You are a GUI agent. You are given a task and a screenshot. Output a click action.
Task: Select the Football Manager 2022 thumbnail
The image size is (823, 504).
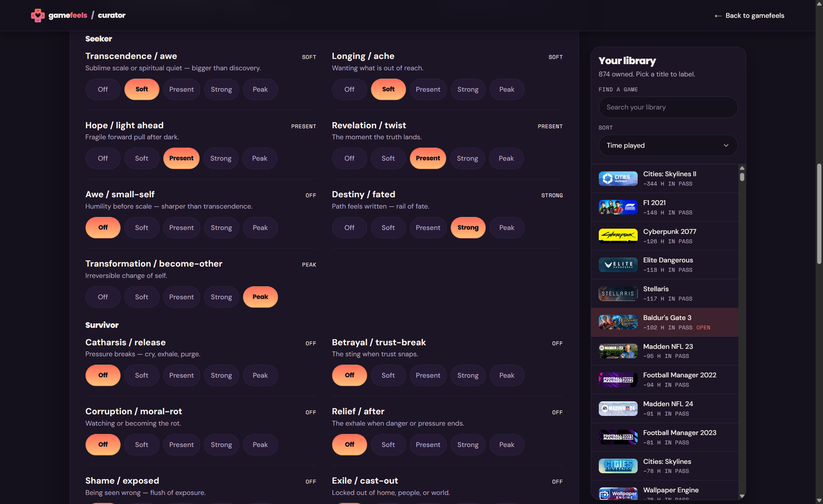[618, 380]
